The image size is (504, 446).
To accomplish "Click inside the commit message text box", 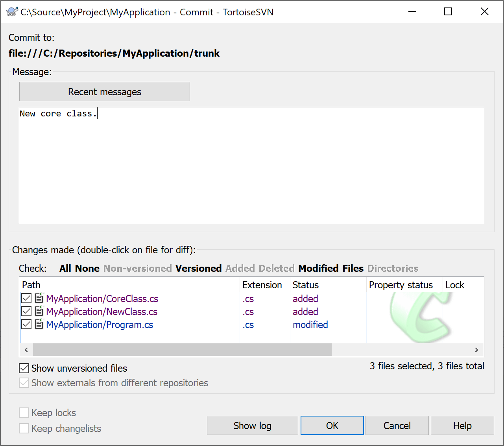I will (252, 165).
